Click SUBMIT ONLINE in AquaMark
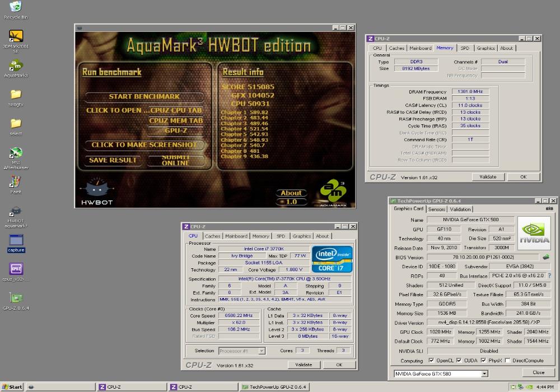 176,160
